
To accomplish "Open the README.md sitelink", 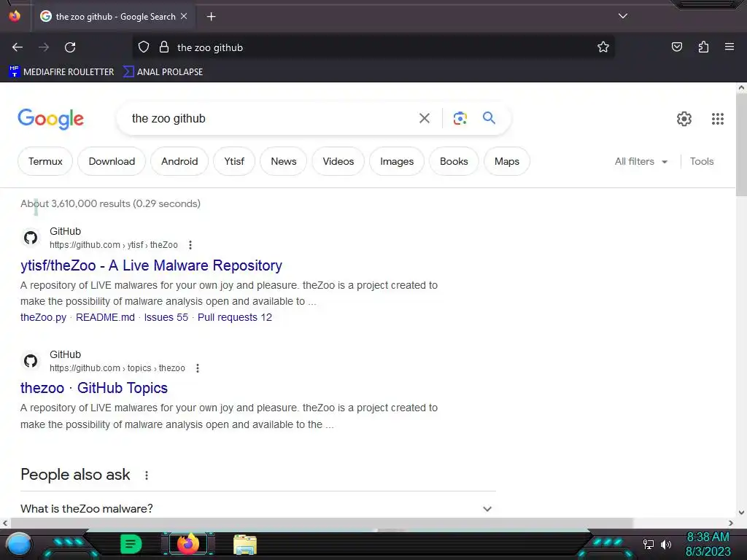I will pos(105,317).
